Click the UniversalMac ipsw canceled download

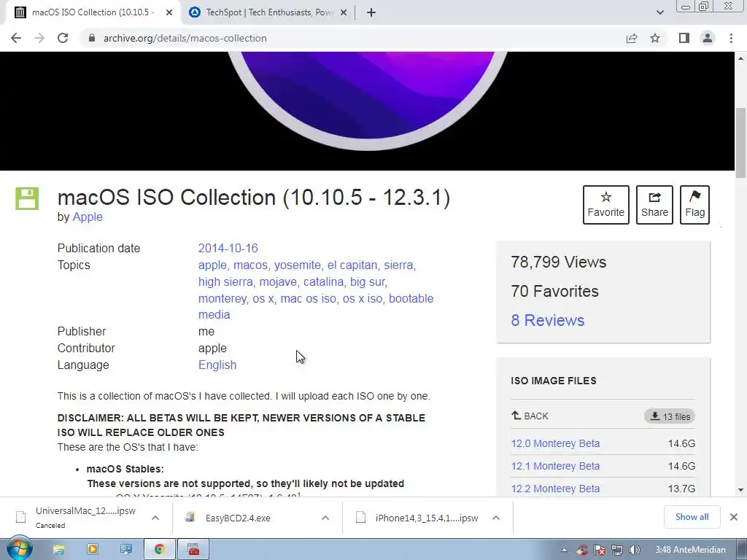(x=86, y=517)
